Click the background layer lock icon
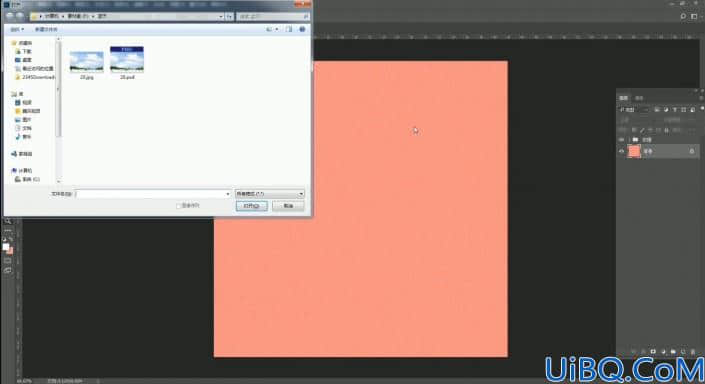This screenshot has width=705, height=384. (692, 152)
